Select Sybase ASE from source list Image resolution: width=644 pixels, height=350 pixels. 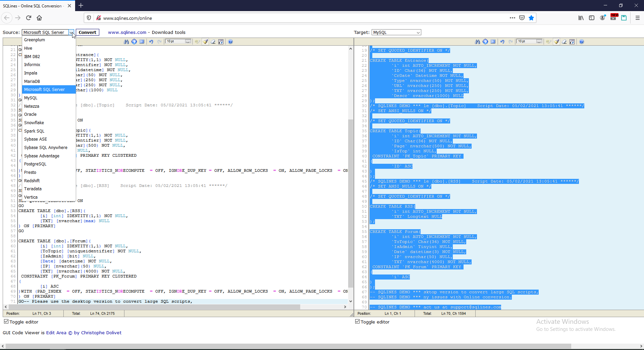click(49, 139)
